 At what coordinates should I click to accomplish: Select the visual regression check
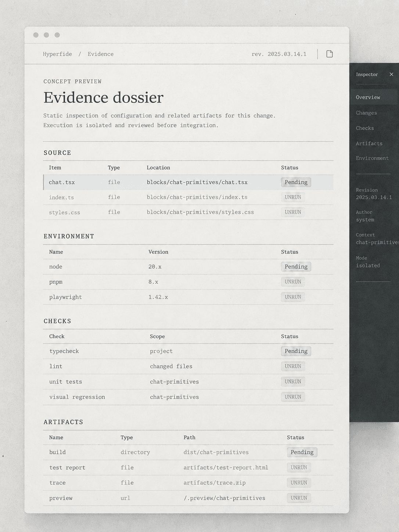77,397
